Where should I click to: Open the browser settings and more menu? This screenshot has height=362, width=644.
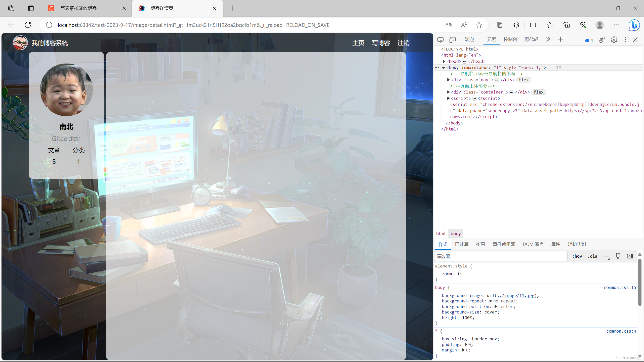tap(616, 25)
